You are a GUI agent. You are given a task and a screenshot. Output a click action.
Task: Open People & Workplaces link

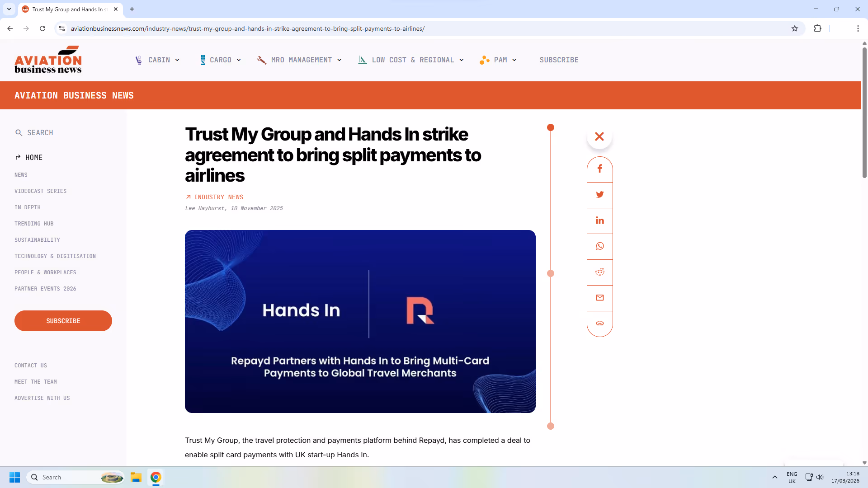45,272
